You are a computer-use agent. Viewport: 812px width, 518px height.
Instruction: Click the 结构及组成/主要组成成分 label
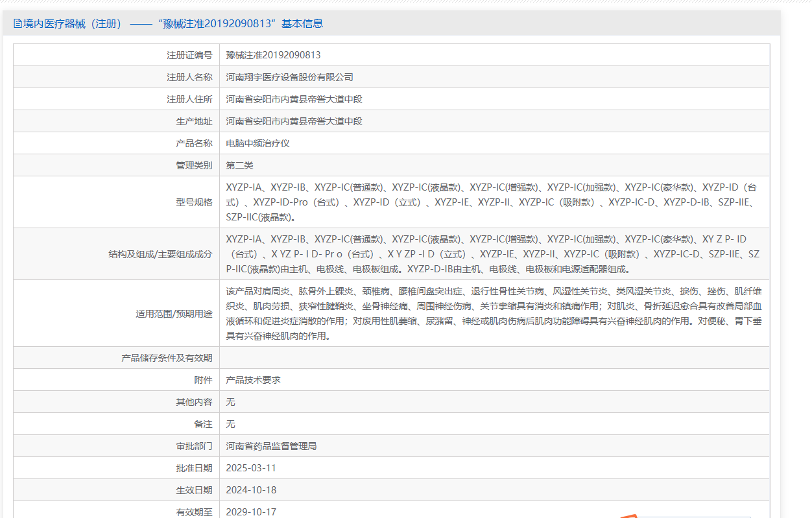point(160,254)
